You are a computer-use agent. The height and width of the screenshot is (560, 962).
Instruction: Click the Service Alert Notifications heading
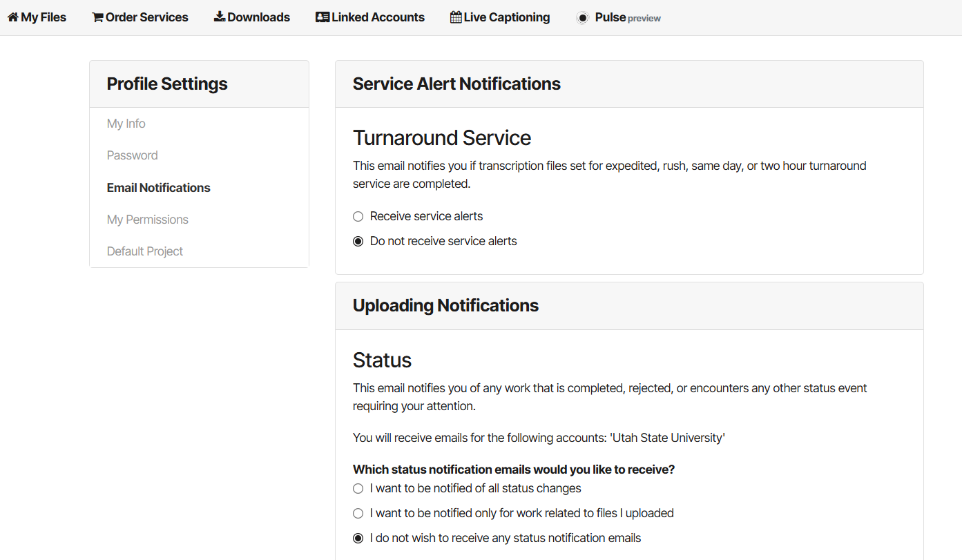point(456,84)
